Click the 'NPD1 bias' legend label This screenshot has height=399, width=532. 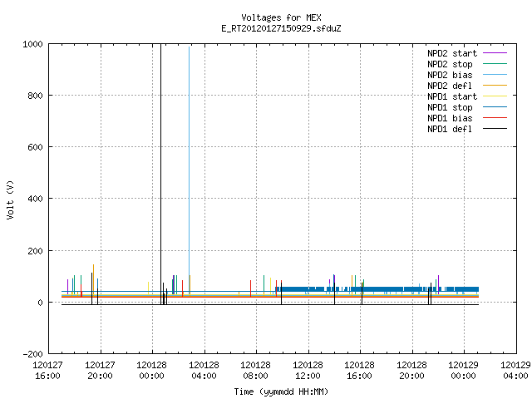(450, 118)
